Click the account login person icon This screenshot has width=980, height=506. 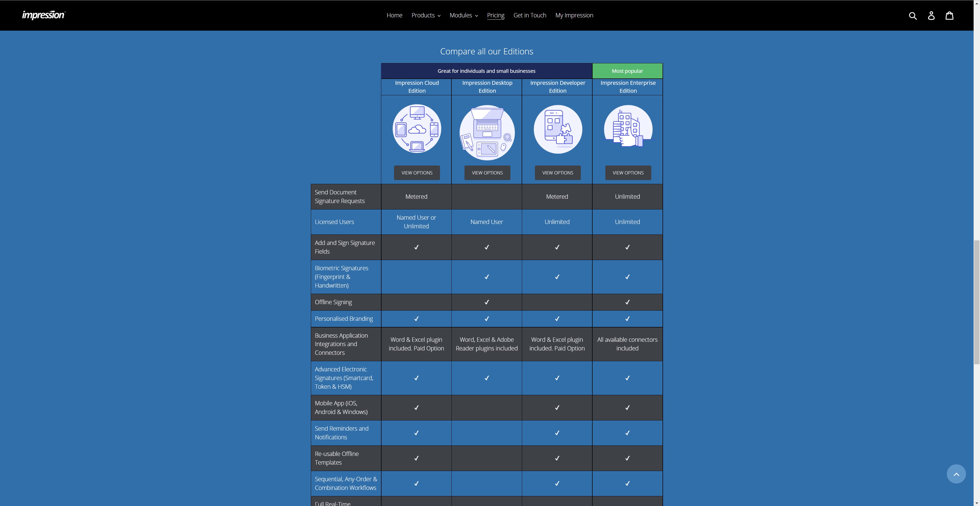[x=931, y=16]
